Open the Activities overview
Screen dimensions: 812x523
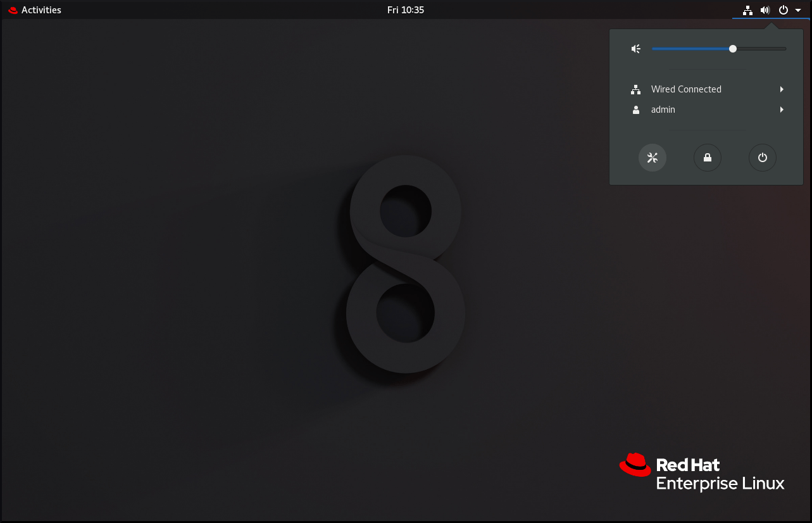[42, 9]
